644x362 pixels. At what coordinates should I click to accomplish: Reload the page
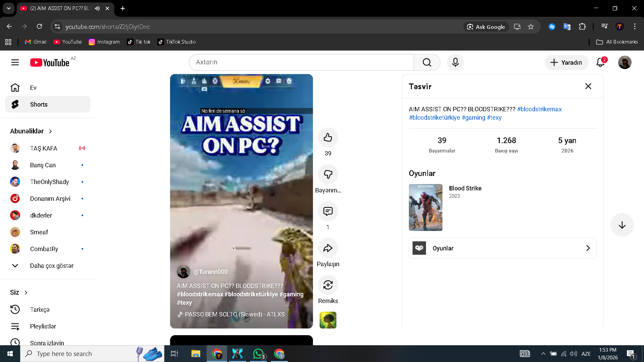coord(39,26)
